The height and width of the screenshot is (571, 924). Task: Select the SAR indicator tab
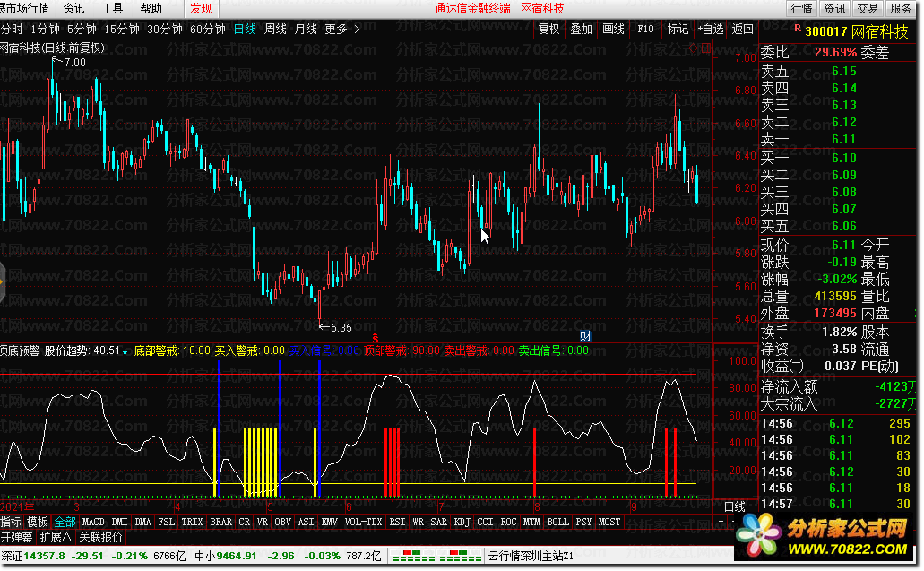tap(438, 522)
